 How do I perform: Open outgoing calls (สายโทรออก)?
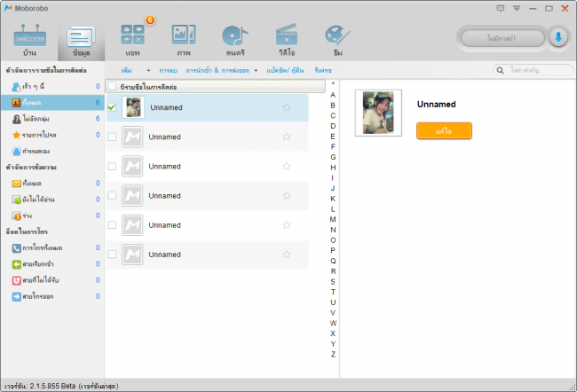click(52, 296)
